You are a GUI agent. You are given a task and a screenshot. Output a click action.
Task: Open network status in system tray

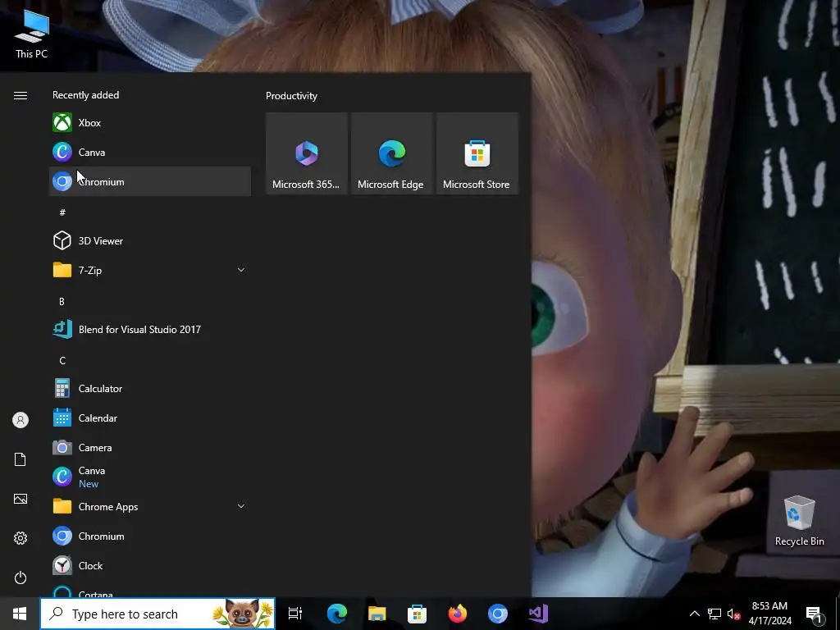(714, 614)
